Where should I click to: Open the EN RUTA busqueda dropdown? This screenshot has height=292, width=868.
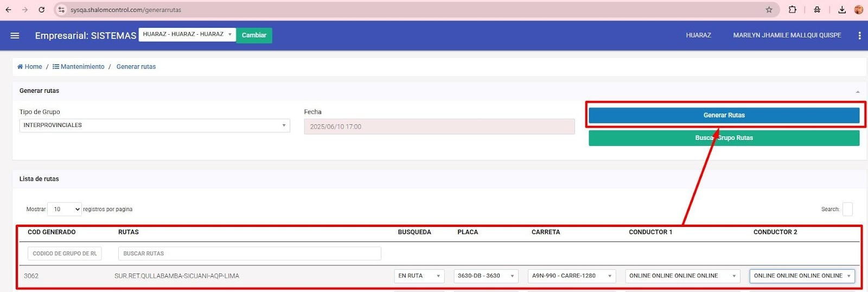click(419, 276)
